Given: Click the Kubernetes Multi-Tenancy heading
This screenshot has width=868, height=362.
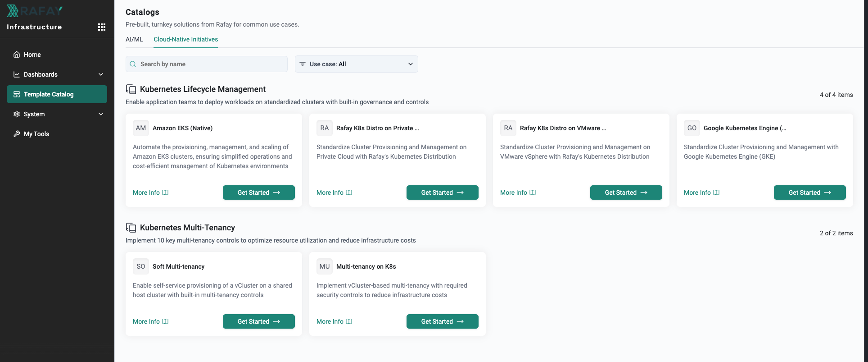Looking at the screenshot, I should pyautogui.click(x=187, y=228).
